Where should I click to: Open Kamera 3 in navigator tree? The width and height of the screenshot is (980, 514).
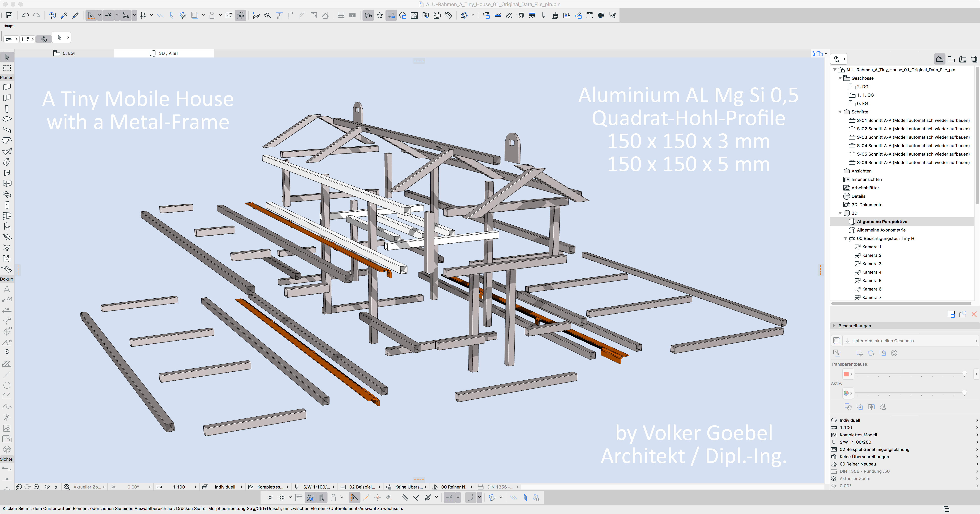tap(871, 264)
